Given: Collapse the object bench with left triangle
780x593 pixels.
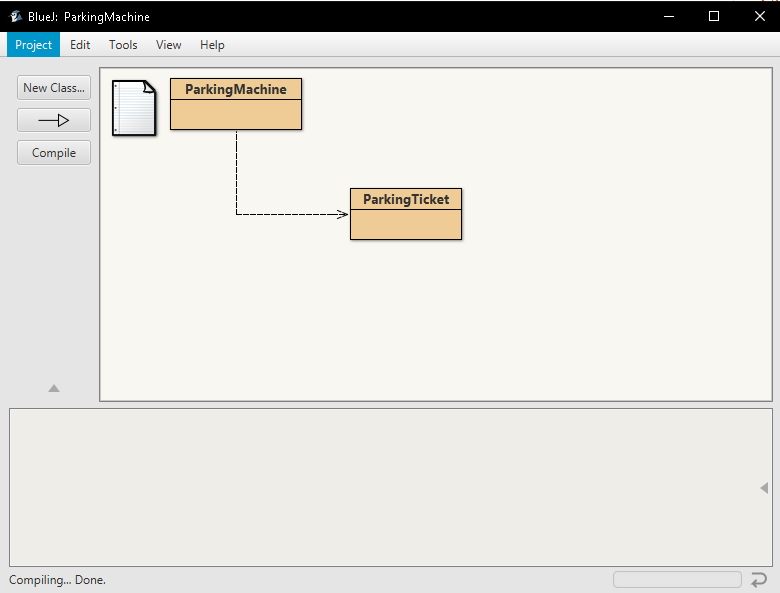Looking at the screenshot, I should pyautogui.click(x=764, y=488).
